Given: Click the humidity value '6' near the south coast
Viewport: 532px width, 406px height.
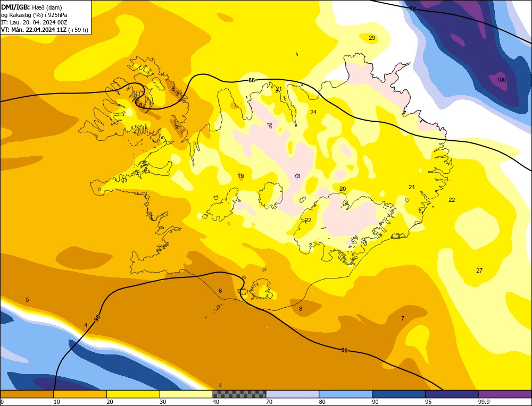Looking at the screenshot, I should coord(220,291).
